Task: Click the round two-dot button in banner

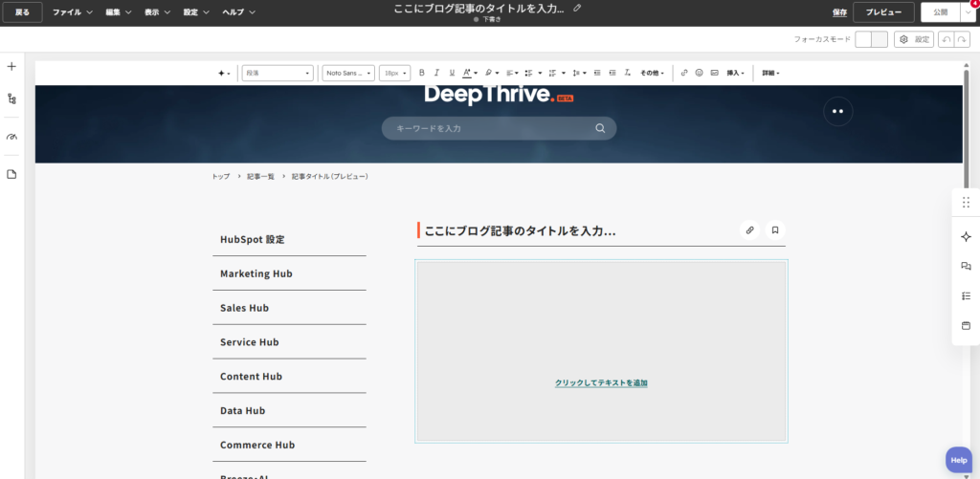Action: tap(838, 111)
